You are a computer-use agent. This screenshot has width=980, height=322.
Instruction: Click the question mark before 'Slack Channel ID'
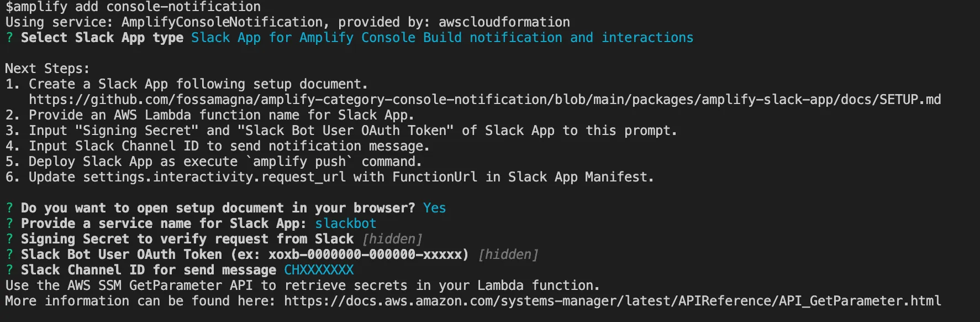[x=9, y=270]
